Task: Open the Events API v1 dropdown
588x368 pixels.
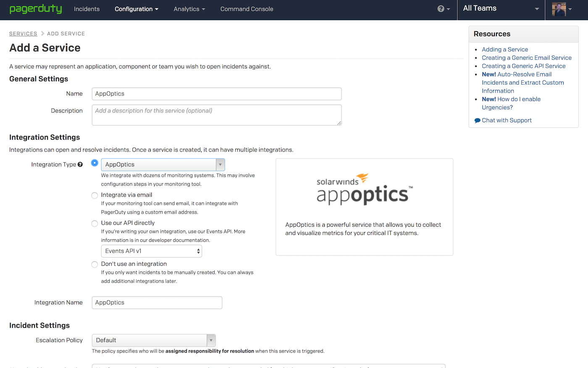Action: pyautogui.click(x=151, y=251)
